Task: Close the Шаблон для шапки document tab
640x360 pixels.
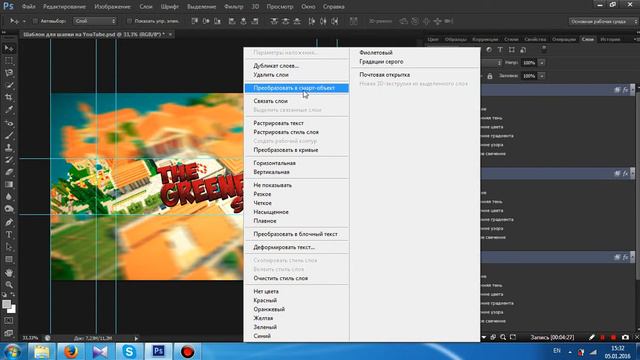Action: tap(170, 34)
